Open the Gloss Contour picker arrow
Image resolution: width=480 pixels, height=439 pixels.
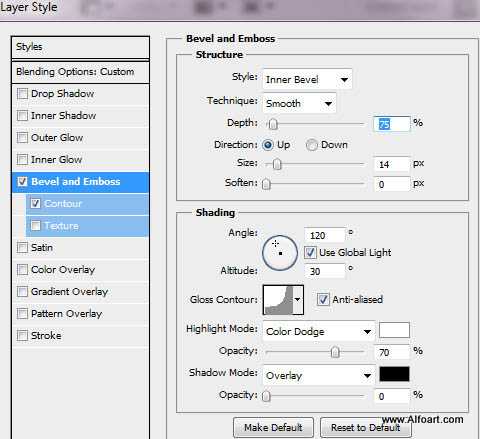click(x=298, y=300)
